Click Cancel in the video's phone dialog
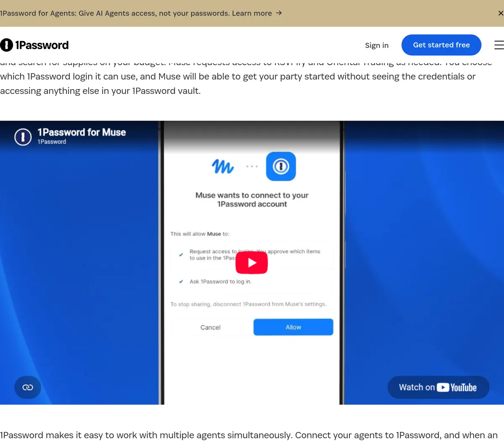Screen dimensions: 504x441 pos(210,327)
